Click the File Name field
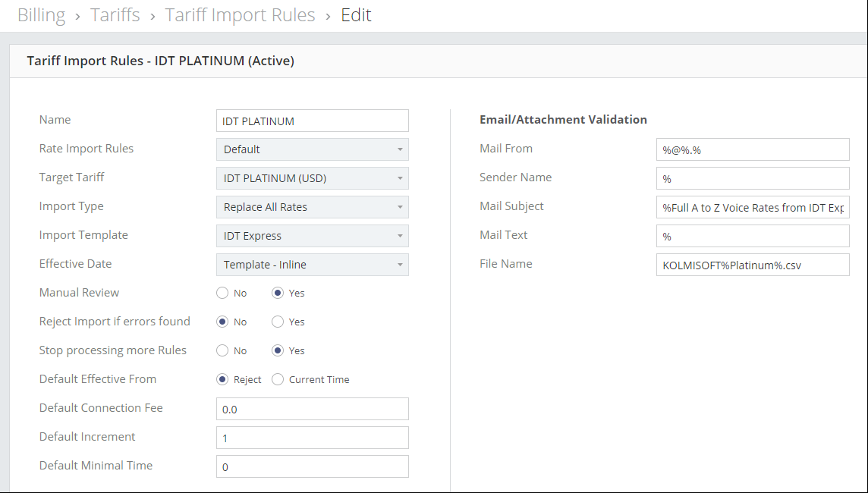Viewport: 868px width, 493px height. [753, 265]
